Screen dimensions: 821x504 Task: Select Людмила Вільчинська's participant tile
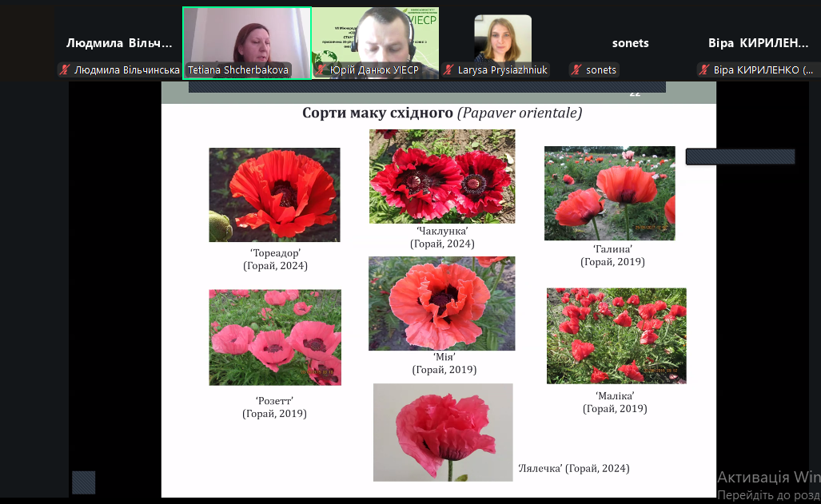click(x=119, y=43)
